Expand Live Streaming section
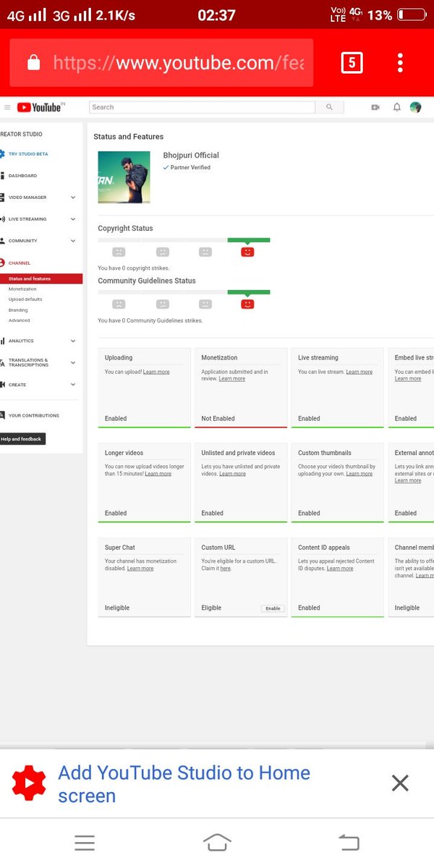 (x=73, y=219)
